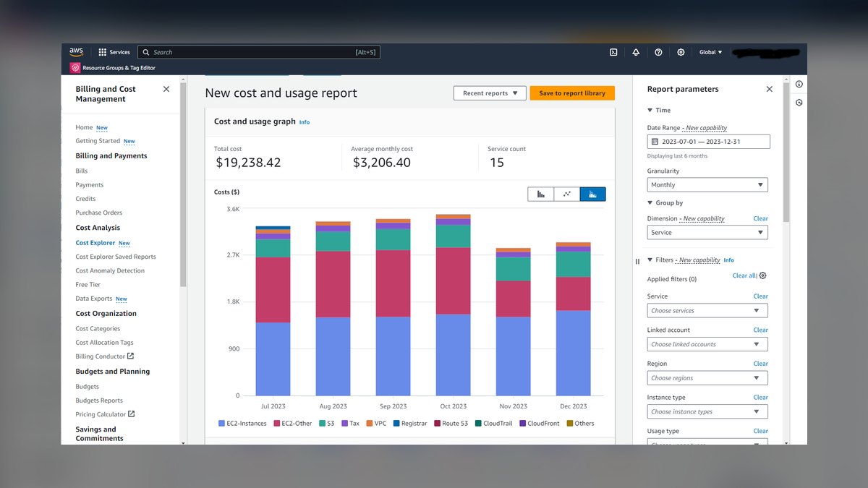Viewport: 868px width, 488px height.
Task: Click the Date Range input field
Action: (x=709, y=142)
